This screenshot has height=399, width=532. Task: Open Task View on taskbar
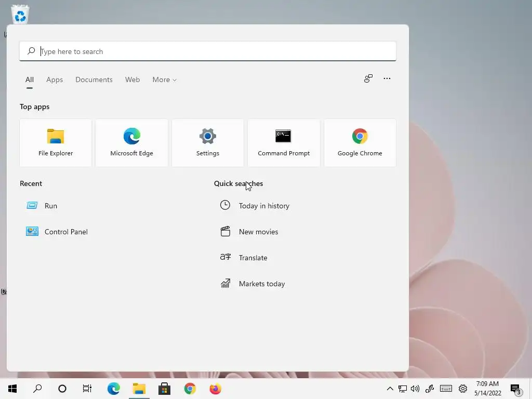point(87,389)
